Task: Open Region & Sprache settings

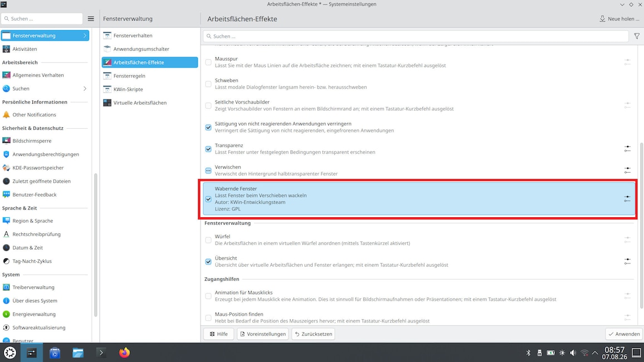Action: pos(45,221)
